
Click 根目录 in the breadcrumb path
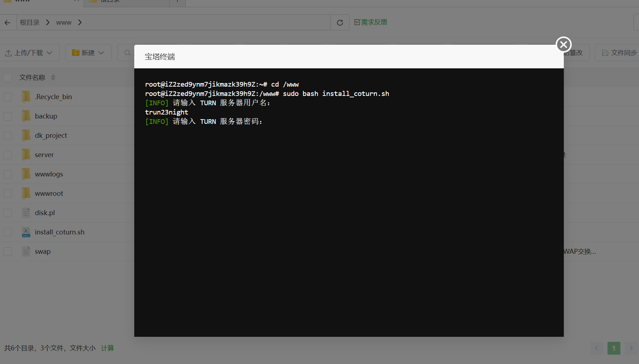[x=30, y=23]
